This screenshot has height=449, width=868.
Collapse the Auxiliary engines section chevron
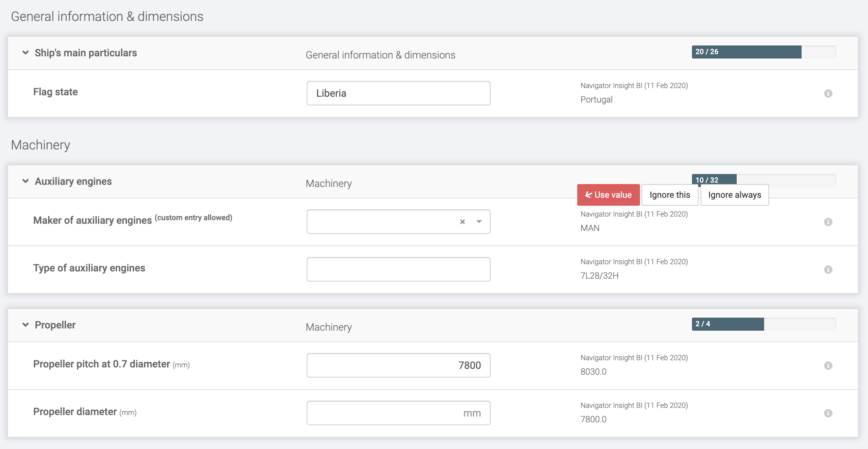[26, 181]
